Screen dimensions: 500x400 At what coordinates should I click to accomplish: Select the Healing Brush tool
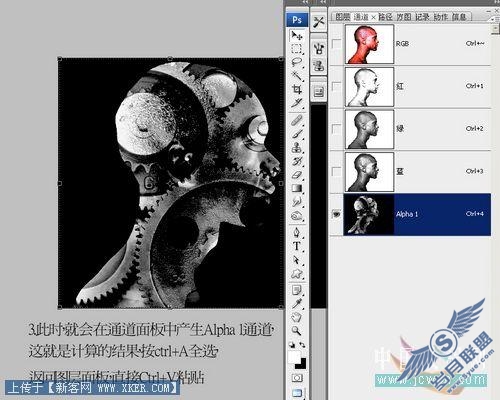[x=296, y=120]
